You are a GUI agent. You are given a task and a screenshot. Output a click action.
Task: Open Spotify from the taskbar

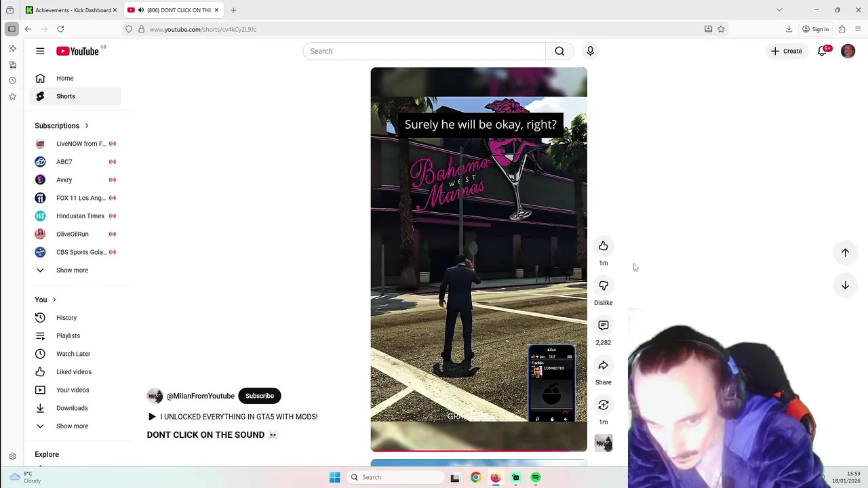click(x=536, y=477)
